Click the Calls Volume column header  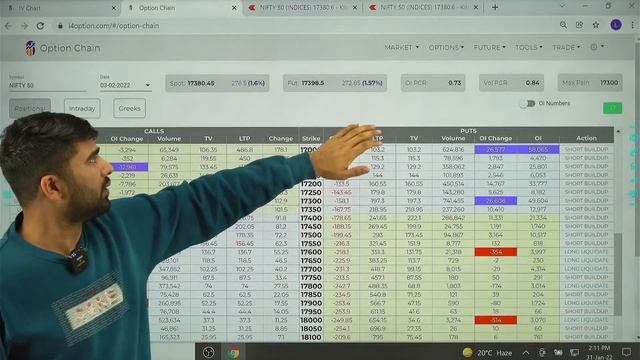(x=169, y=138)
